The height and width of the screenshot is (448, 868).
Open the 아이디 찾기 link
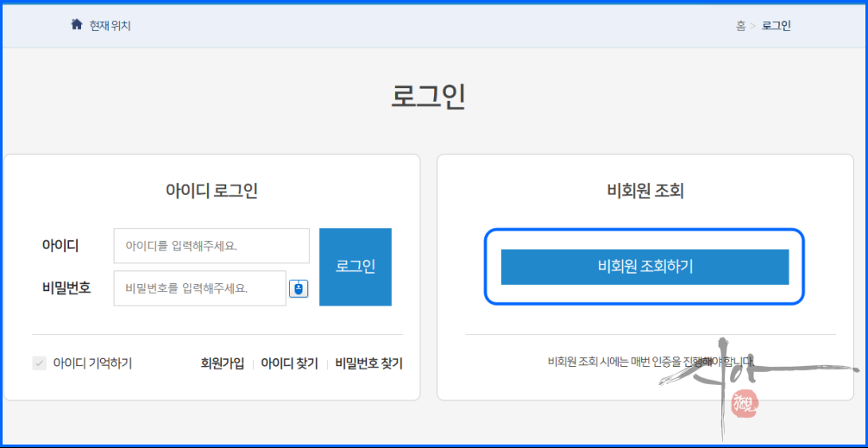point(290,363)
